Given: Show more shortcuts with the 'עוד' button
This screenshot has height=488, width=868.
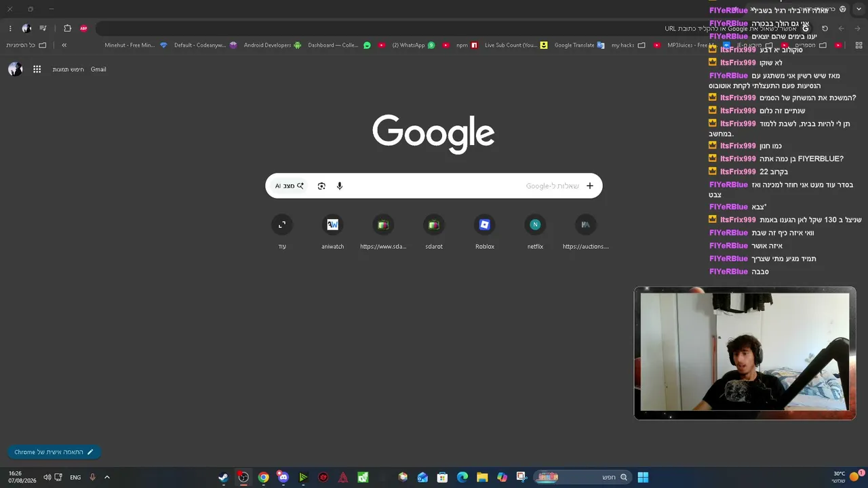Looking at the screenshot, I should (282, 232).
